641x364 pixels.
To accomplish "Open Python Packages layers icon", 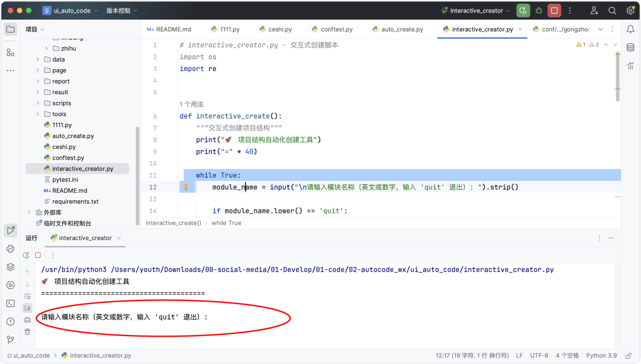I will pos(10,267).
